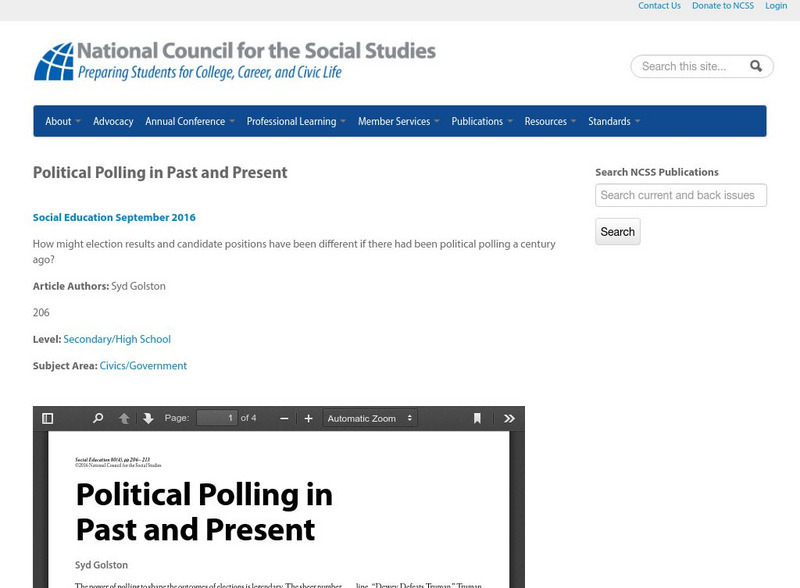The image size is (800, 588).
Task: Open the PDF tools overflow menu
Action: tap(509, 419)
